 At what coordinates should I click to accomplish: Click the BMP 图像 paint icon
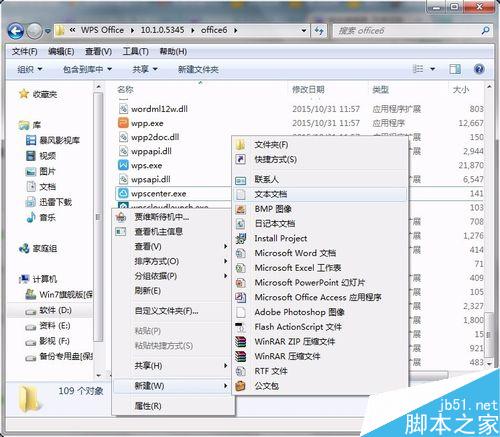[240, 209]
